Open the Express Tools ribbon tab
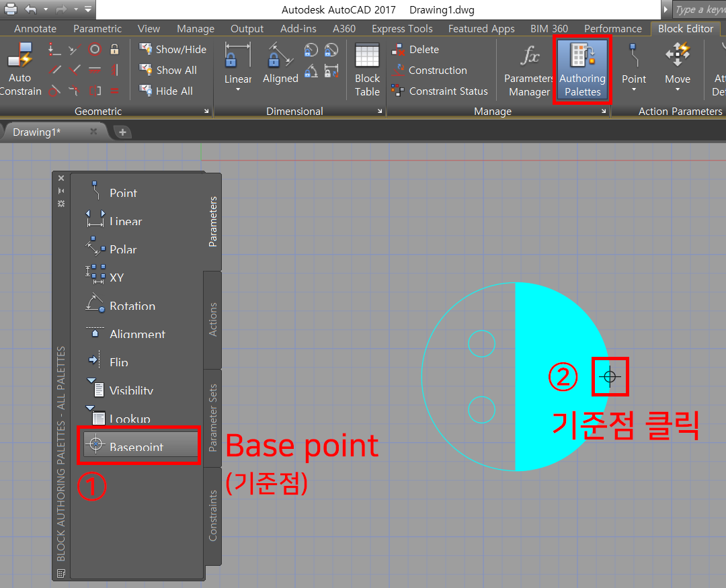The height and width of the screenshot is (588, 726). pyautogui.click(x=402, y=29)
